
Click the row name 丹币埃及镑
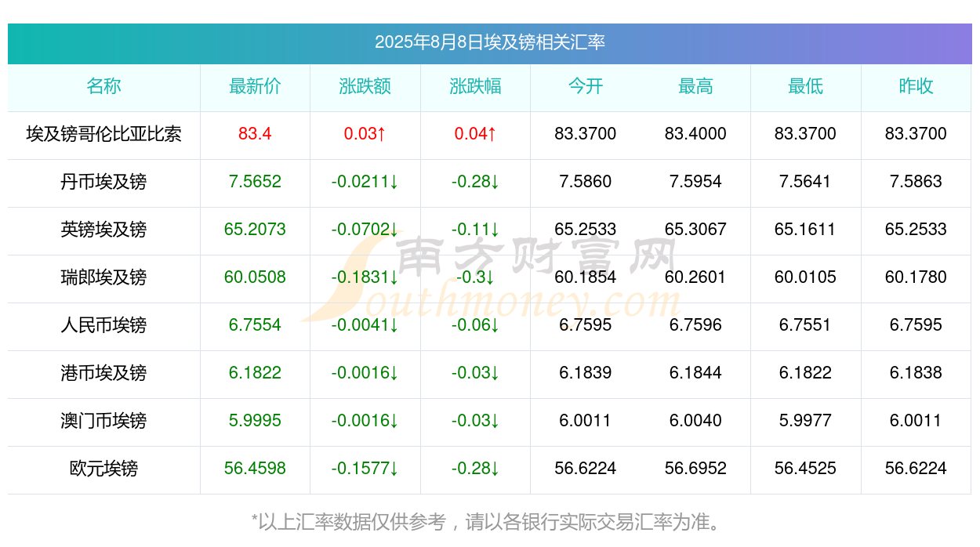click(x=103, y=182)
